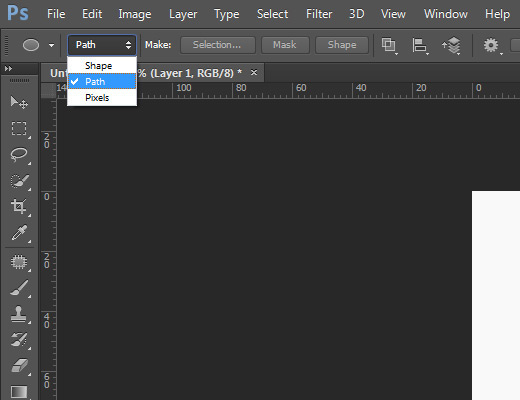
Task: Click the Mask make button
Action: coord(285,45)
